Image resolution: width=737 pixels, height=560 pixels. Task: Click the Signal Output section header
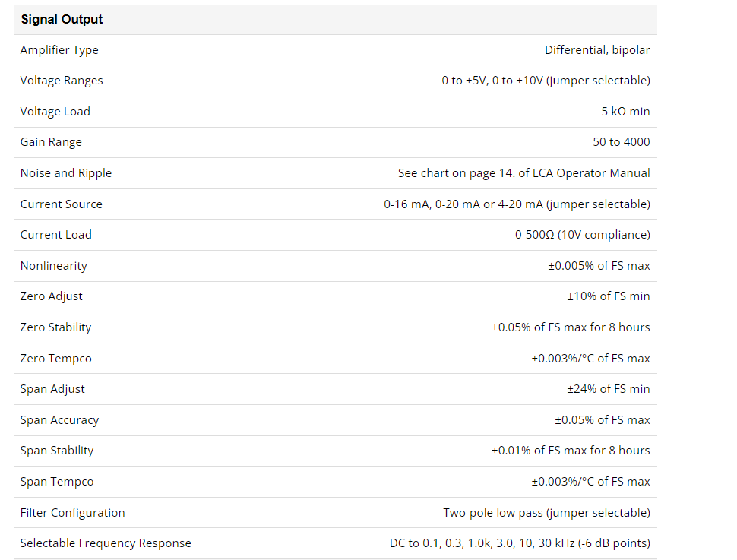click(x=62, y=19)
